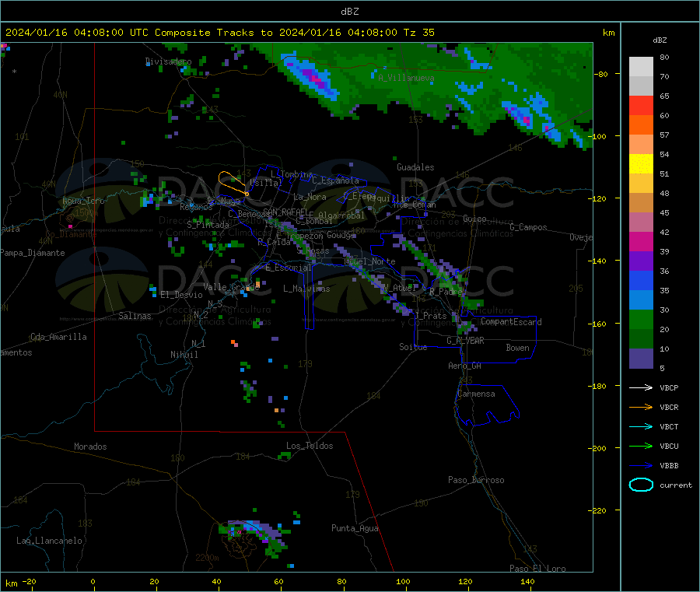Click the '-200' tick on the right axis
The width and height of the screenshot is (700, 592).
point(599,448)
